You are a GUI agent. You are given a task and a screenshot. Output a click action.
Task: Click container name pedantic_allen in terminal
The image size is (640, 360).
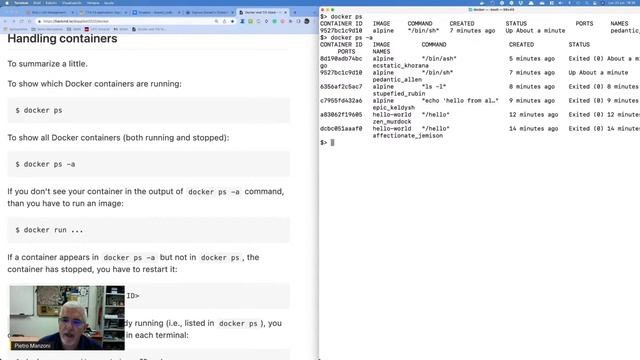[x=397, y=80]
